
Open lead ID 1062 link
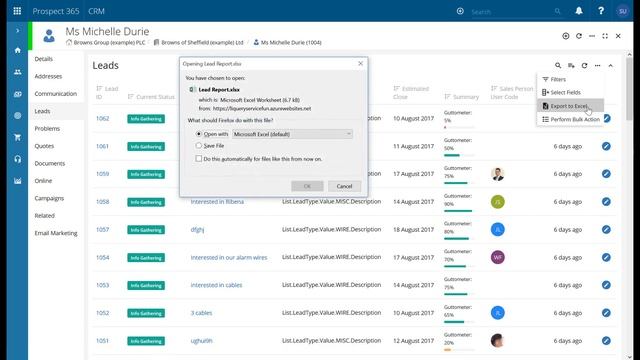102,118
